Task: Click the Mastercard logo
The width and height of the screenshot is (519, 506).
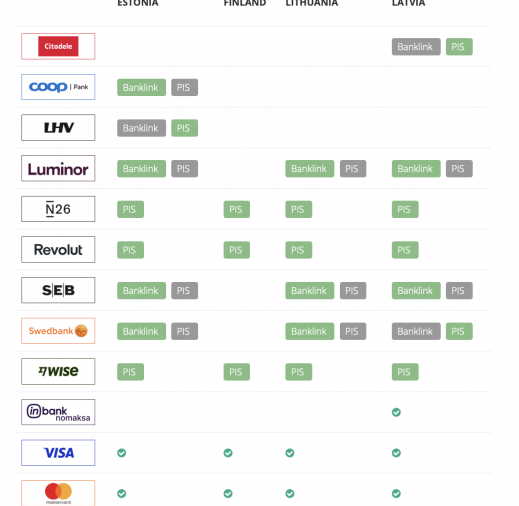Action: pyautogui.click(x=58, y=493)
